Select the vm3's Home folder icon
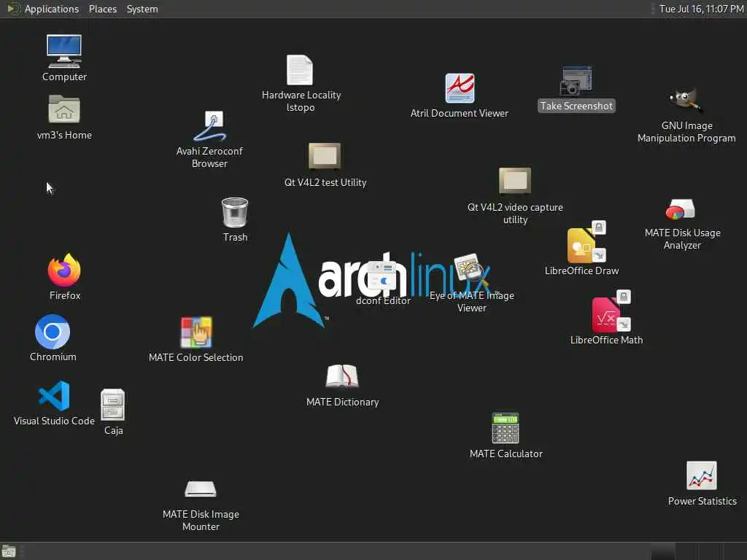 [64, 109]
